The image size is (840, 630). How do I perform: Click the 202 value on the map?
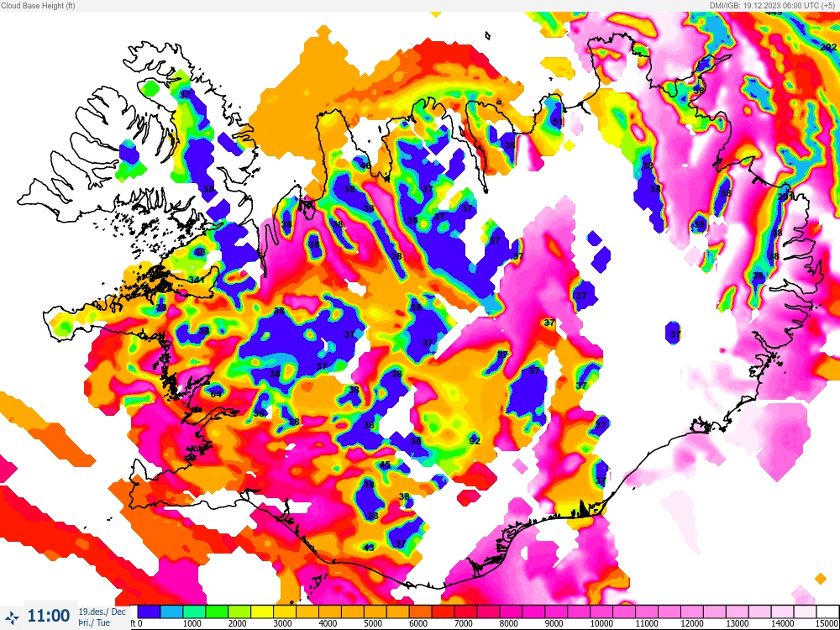(x=828, y=47)
